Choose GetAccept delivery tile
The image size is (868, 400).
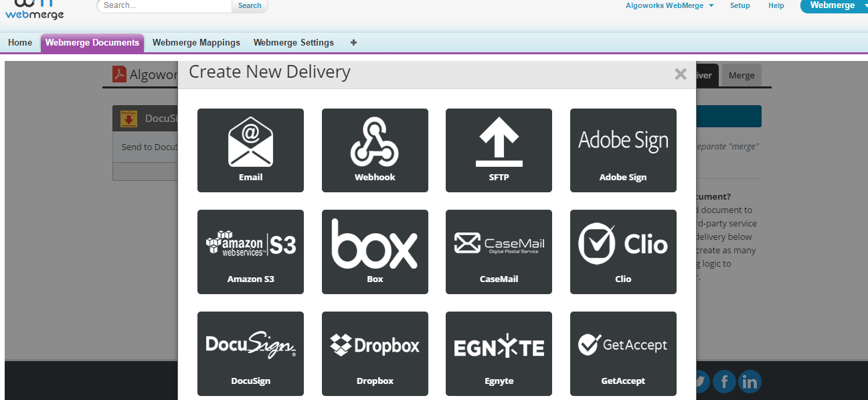(x=623, y=353)
